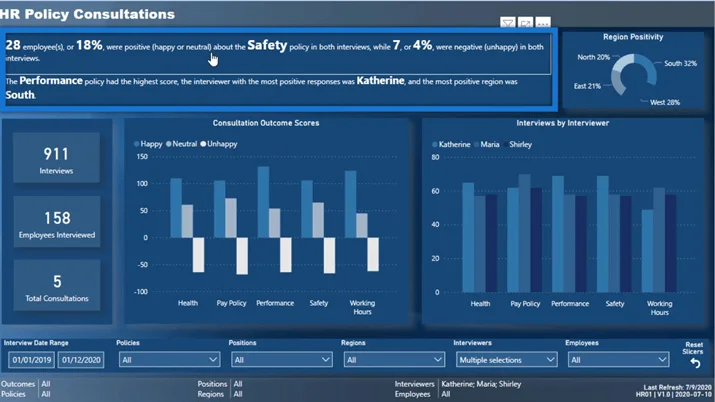
Task: Click the Reset Slicers undo arrow
Action: click(x=695, y=363)
